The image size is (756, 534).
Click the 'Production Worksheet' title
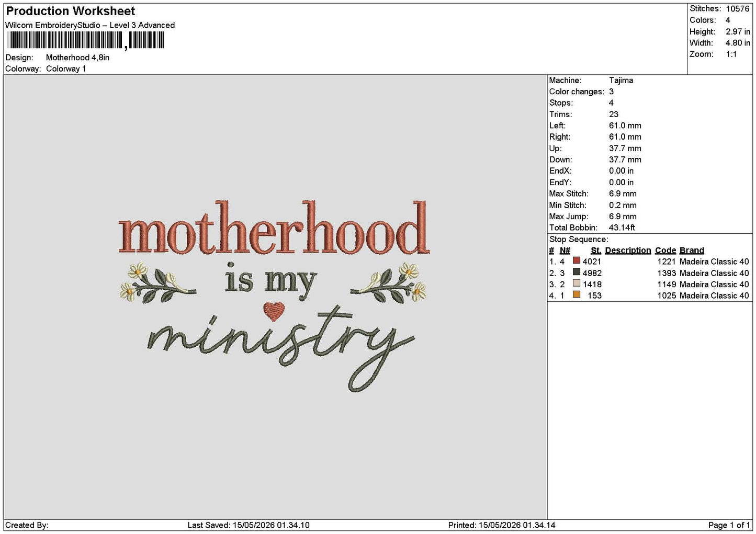pyautogui.click(x=70, y=11)
